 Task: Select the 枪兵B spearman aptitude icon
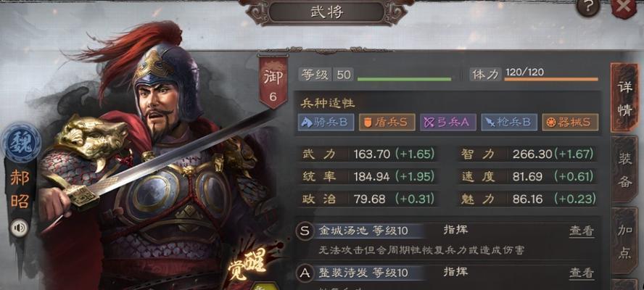tap(509, 123)
